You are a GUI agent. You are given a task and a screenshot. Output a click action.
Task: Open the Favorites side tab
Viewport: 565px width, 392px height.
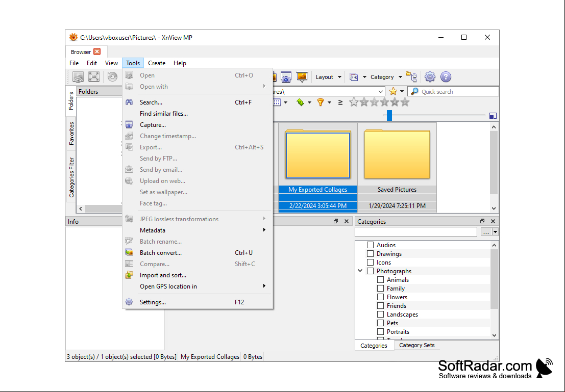pos(71,134)
